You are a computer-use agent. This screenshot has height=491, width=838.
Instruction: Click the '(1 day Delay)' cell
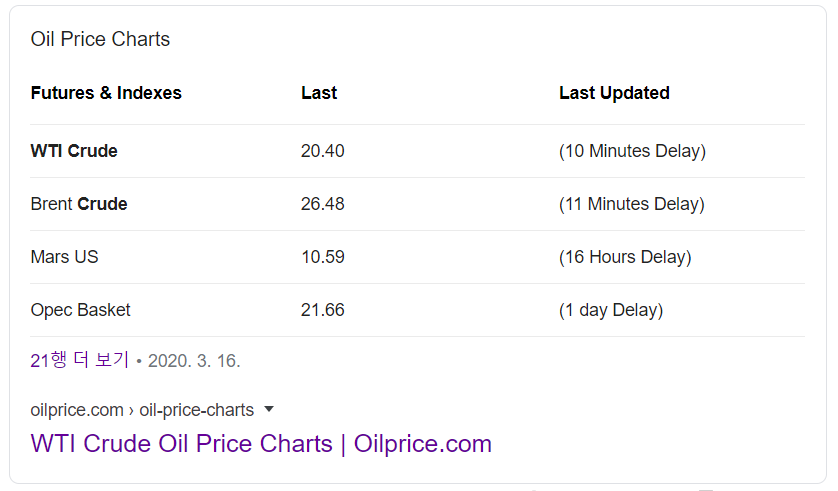(x=611, y=310)
